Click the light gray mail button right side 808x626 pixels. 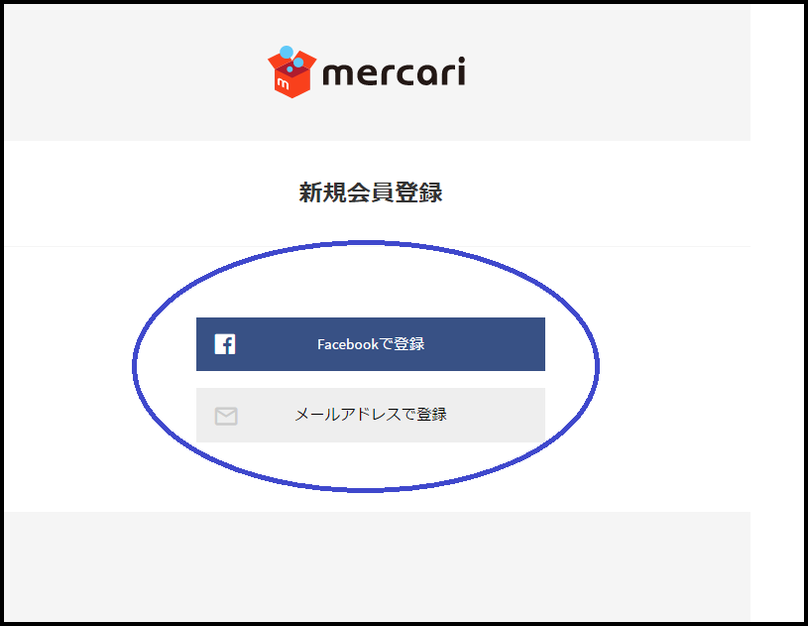coord(497,415)
